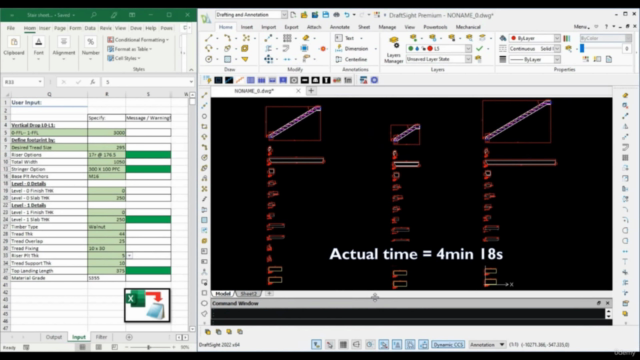Toggle Polar tracking in the status bar
Viewport: 640px width, 360px height.
369,345
